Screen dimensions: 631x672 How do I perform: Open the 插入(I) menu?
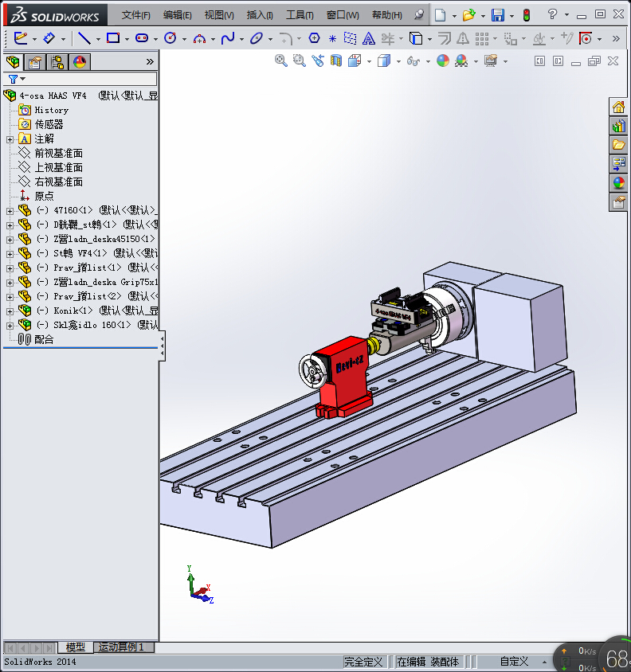pos(260,15)
